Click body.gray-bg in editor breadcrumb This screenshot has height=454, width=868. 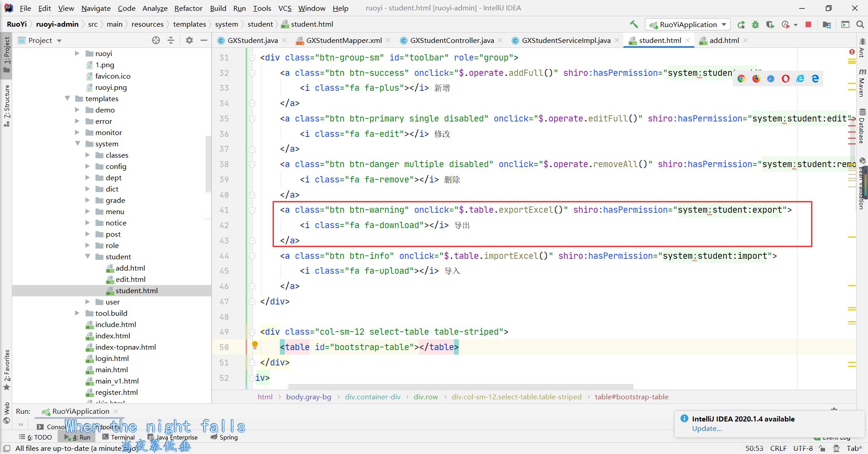click(x=309, y=397)
